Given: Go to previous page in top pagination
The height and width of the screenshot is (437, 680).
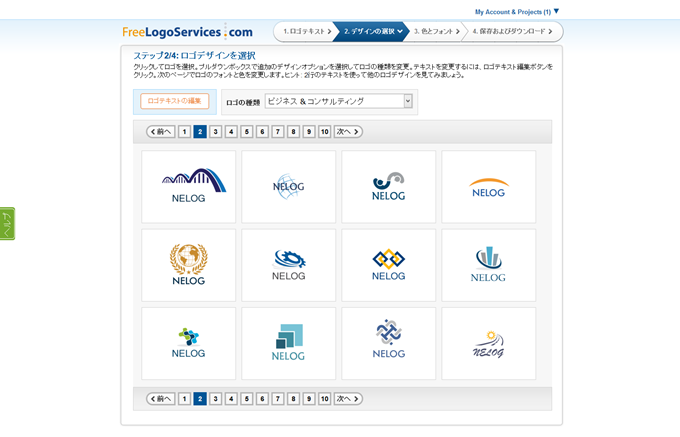Looking at the screenshot, I should pos(161,132).
